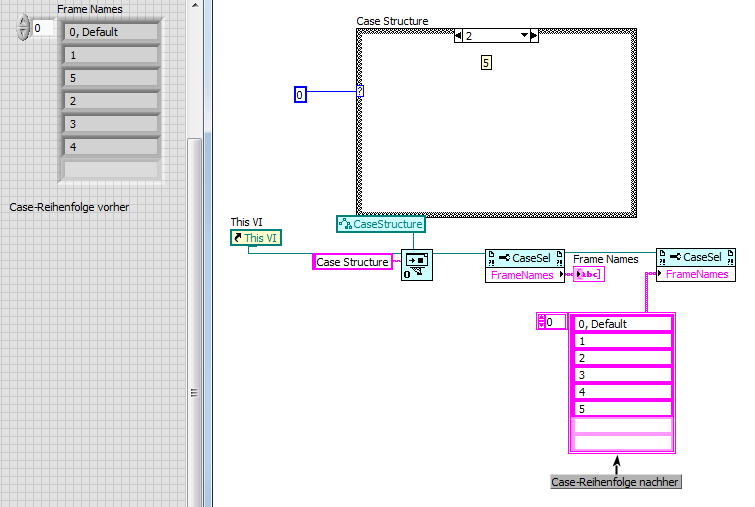Select the second CaseSel property node header

coord(696,257)
